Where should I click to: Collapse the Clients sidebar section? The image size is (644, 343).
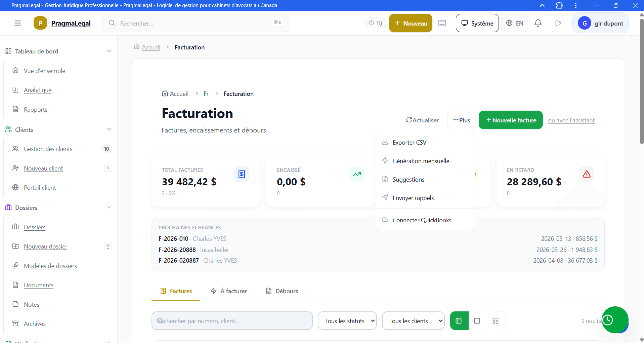[x=109, y=129]
